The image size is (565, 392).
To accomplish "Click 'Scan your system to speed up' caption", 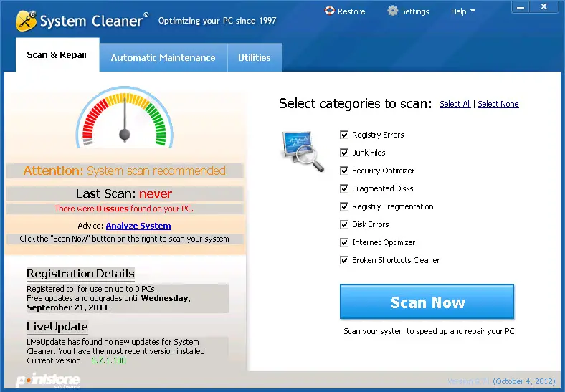I will click(x=429, y=331).
